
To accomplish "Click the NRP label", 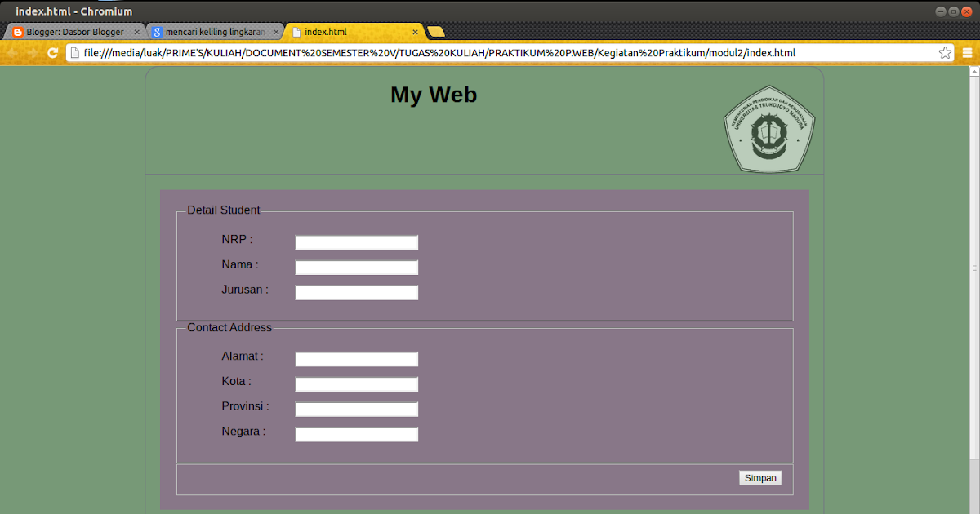I will (x=237, y=240).
